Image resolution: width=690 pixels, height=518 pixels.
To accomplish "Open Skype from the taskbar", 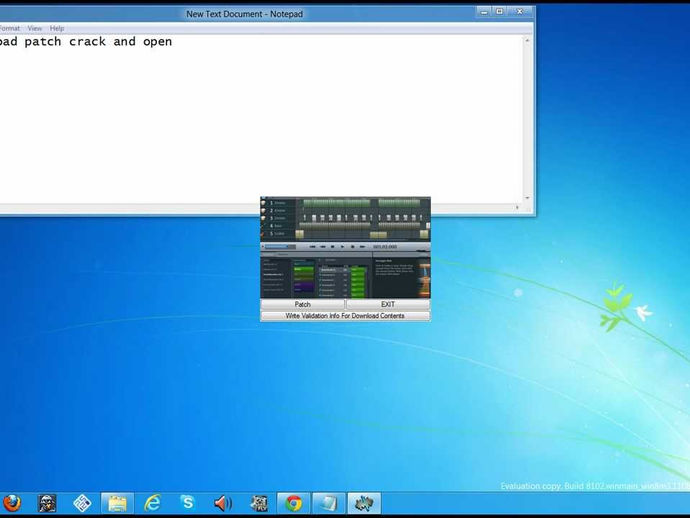I will coord(188,503).
